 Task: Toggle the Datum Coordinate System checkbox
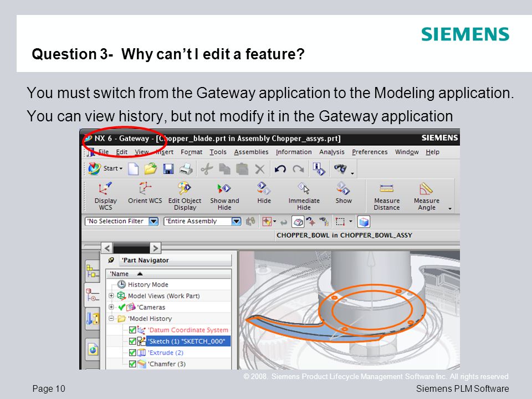click(132, 330)
